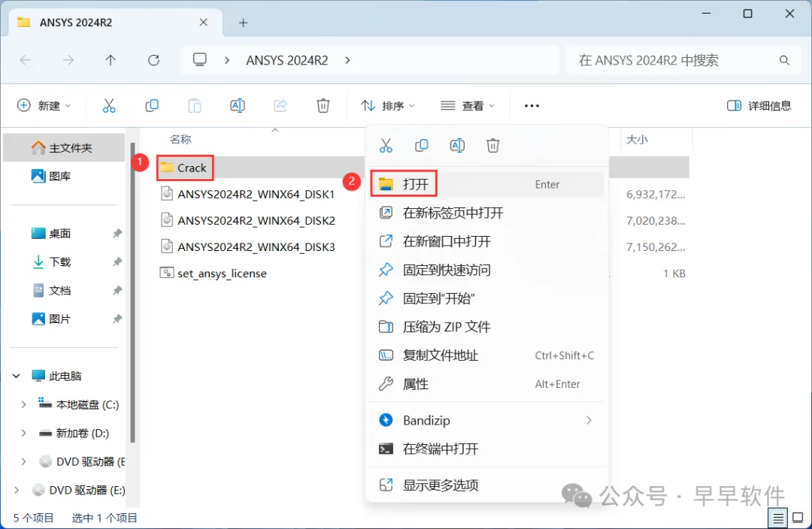Screen dimensions: 812x529
Task: Choose 在新窗口中打开 from the context menu
Action: pyautogui.click(x=486, y=241)
